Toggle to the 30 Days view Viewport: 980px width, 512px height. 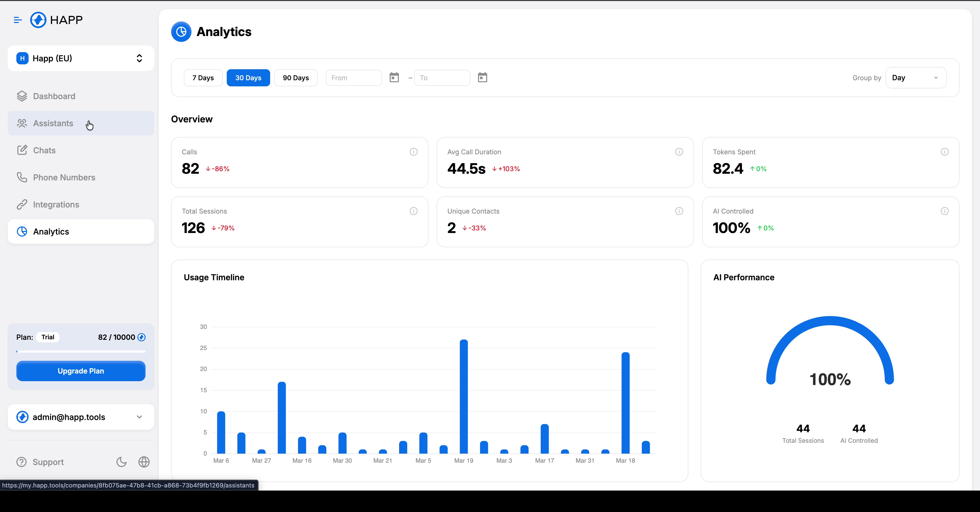248,78
